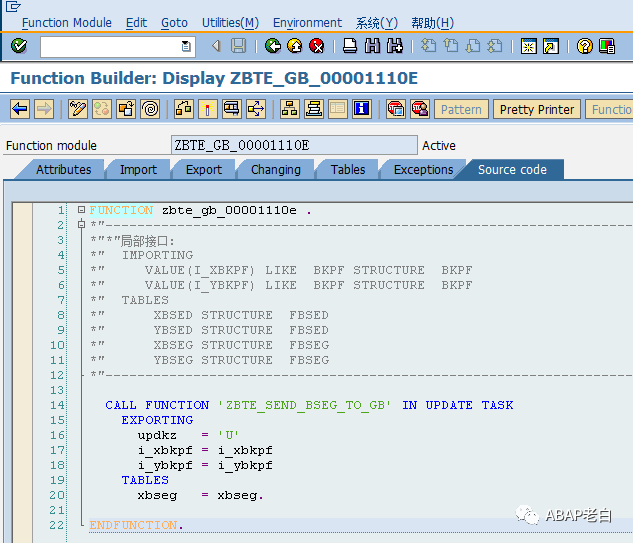
Task: Click the Pattern button
Action: (461, 109)
